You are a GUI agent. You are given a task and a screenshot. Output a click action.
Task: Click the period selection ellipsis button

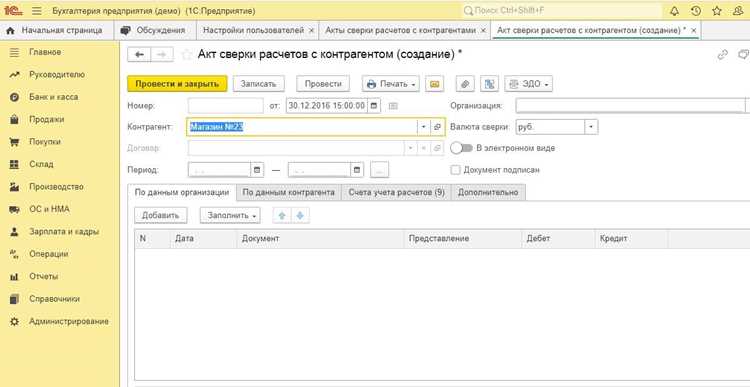click(x=379, y=170)
